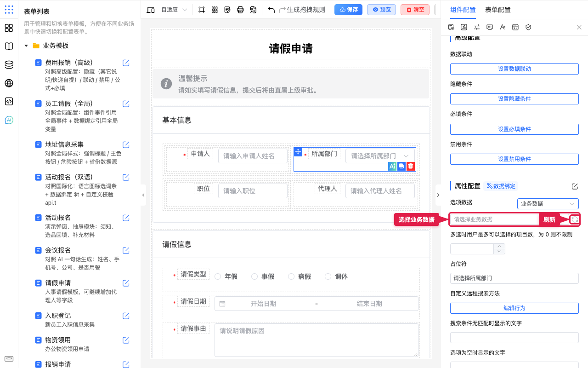The image size is (588, 368).
Task: Click the 清空 button
Action: click(x=415, y=10)
